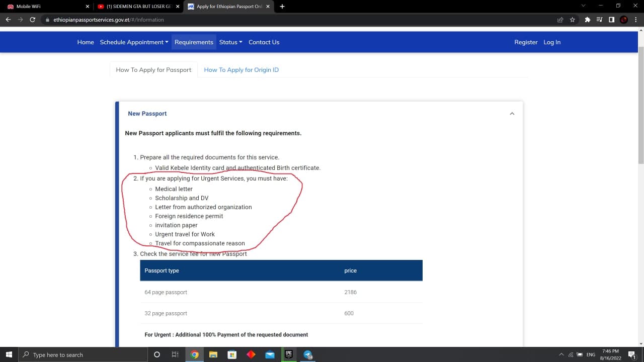Launch Microsoft Store from the taskbar
Image resolution: width=644 pixels, height=362 pixels.
[232, 354]
